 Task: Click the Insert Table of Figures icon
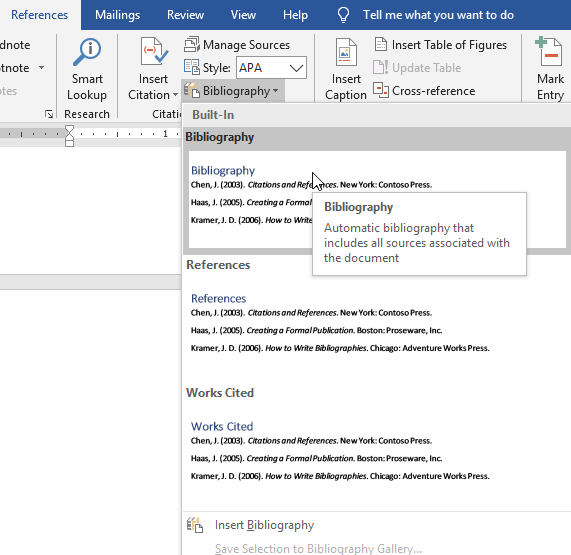(381, 44)
